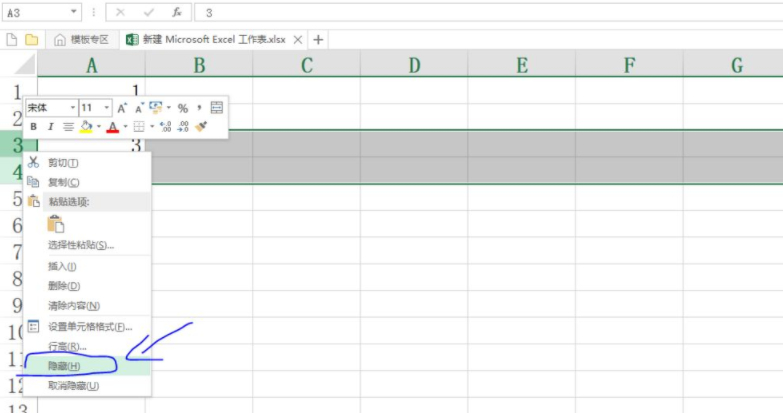Select 隐藏(H) from the context menu
The image size is (783, 413).
pos(65,366)
